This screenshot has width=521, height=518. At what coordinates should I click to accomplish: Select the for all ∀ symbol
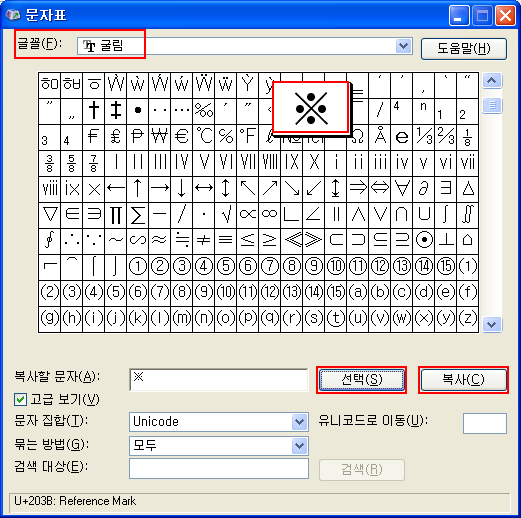(402, 189)
